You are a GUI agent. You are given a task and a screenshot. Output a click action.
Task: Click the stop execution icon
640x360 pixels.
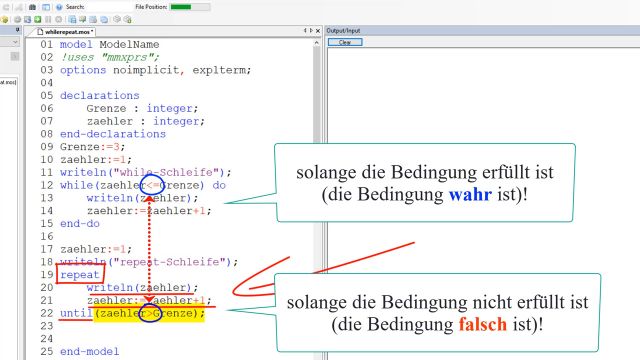coord(59,19)
